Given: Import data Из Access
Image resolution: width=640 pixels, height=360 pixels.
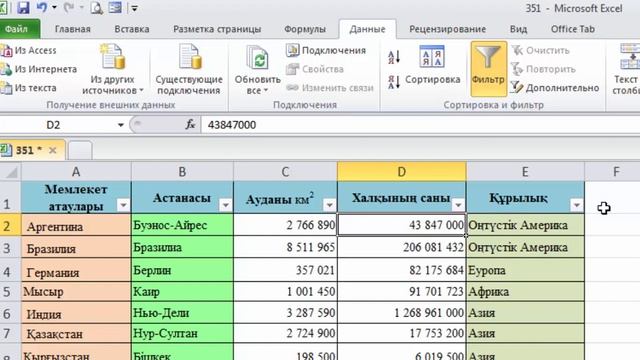Looking at the screenshot, I should coord(29,50).
